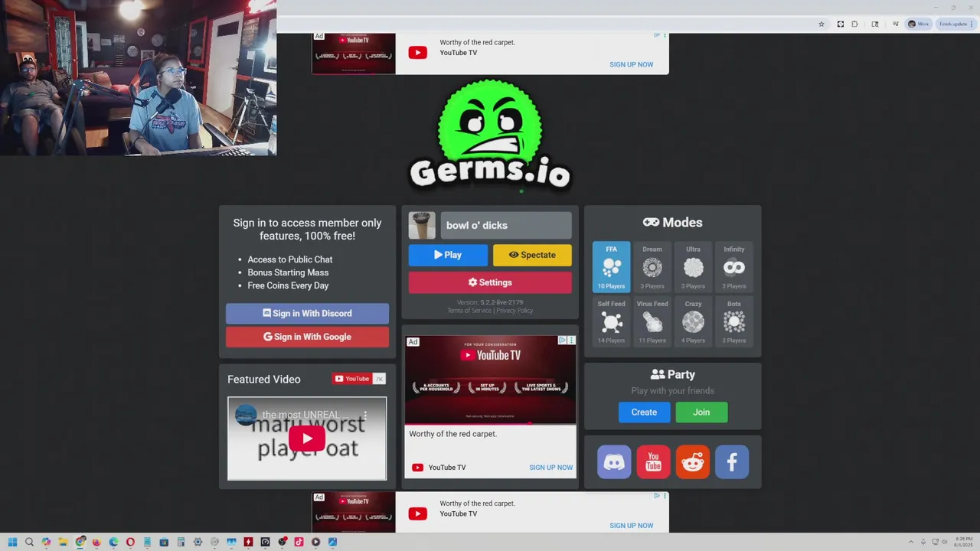Click the Finish update button
Image resolution: width=980 pixels, height=551 pixels.
955,24
